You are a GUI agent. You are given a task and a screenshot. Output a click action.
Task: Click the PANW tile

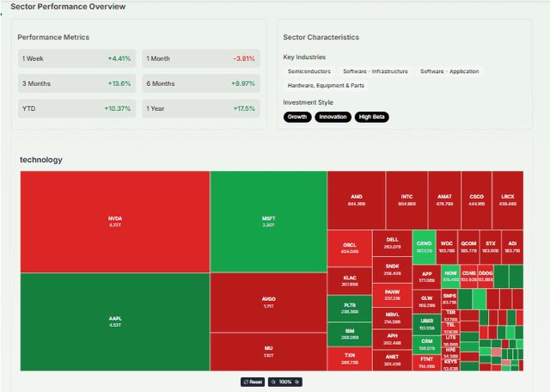pyautogui.click(x=392, y=295)
